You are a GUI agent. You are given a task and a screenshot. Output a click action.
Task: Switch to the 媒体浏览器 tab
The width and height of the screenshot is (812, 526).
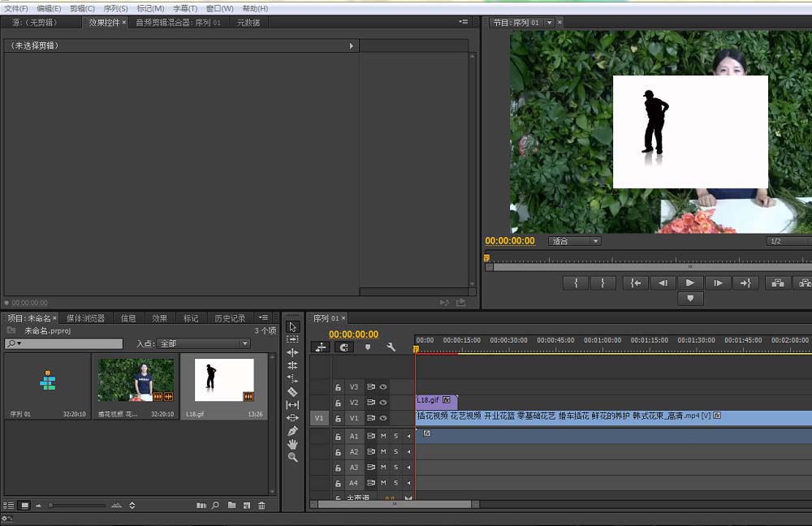(x=85, y=318)
